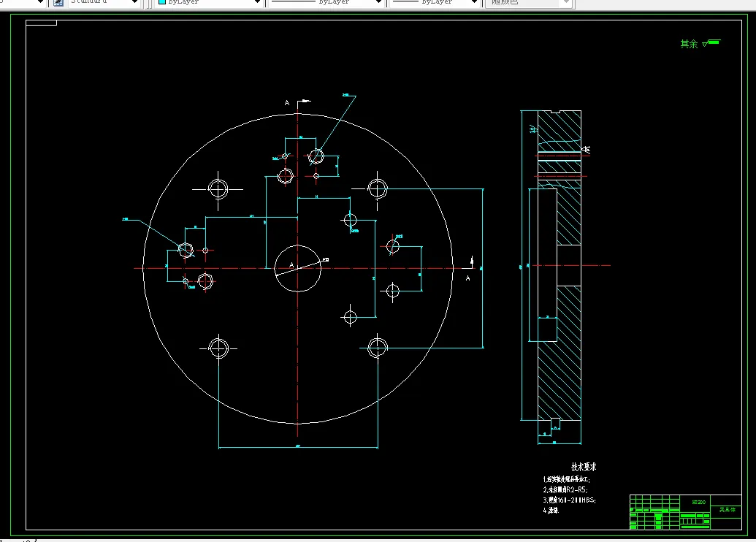Screen dimensions: 756x542
Task: Select the 夹具体 part name in title block
Action: tap(727, 510)
